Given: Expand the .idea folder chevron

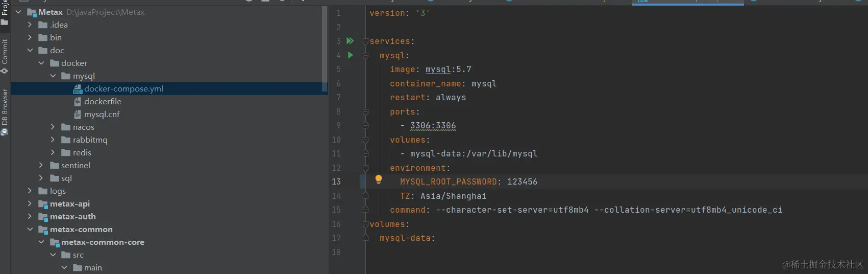Looking at the screenshot, I should coord(30,25).
